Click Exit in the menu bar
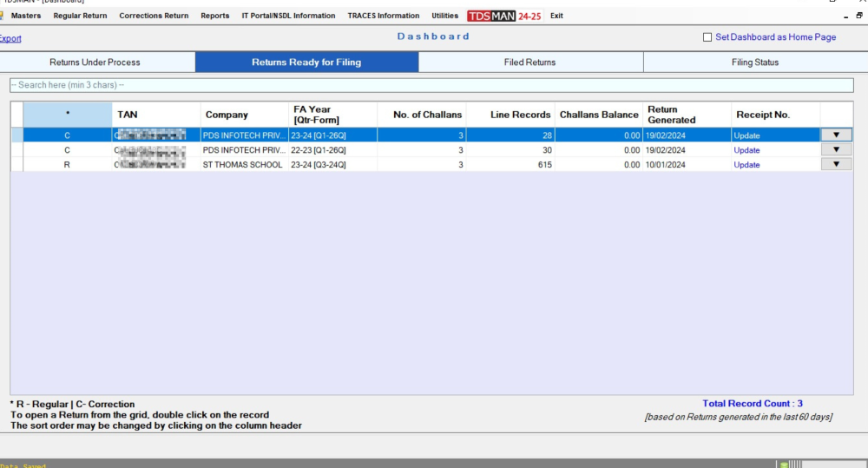868x468 pixels. coord(556,16)
